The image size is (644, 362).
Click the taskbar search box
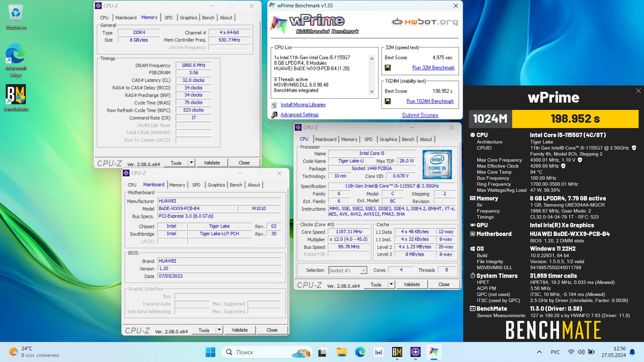pos(267,352)
